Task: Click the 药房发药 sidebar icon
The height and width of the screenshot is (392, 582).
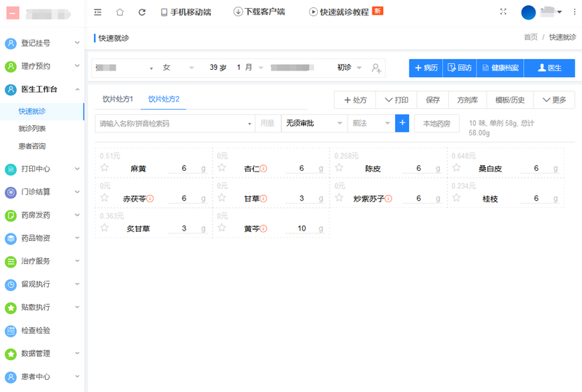Action: [11, 215]
